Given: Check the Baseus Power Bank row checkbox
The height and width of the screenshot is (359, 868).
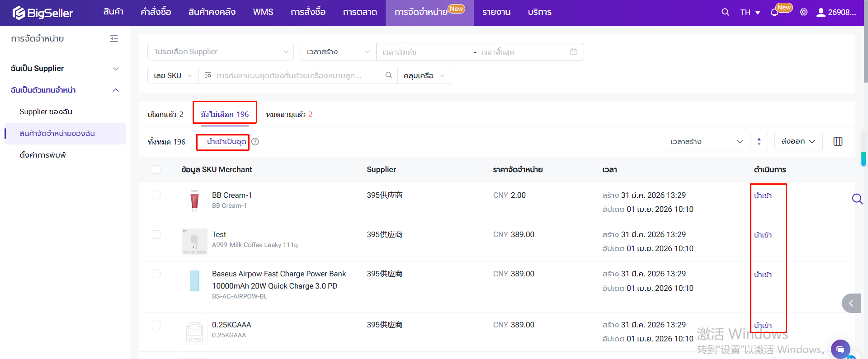Looking at the screenshot, I should [156, 274].
